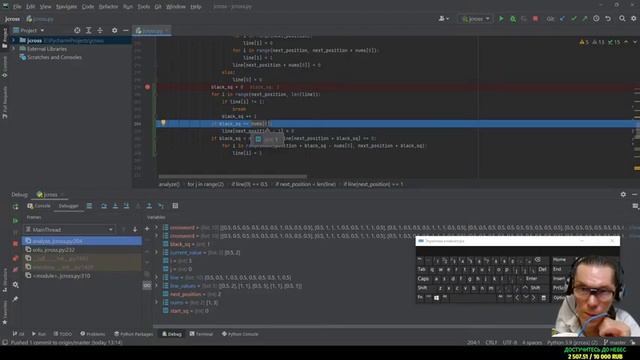This screenshot has height=360, width=640.
Task: Stop debugging with red Debug sidebar square
Action: tap(16, 244)
